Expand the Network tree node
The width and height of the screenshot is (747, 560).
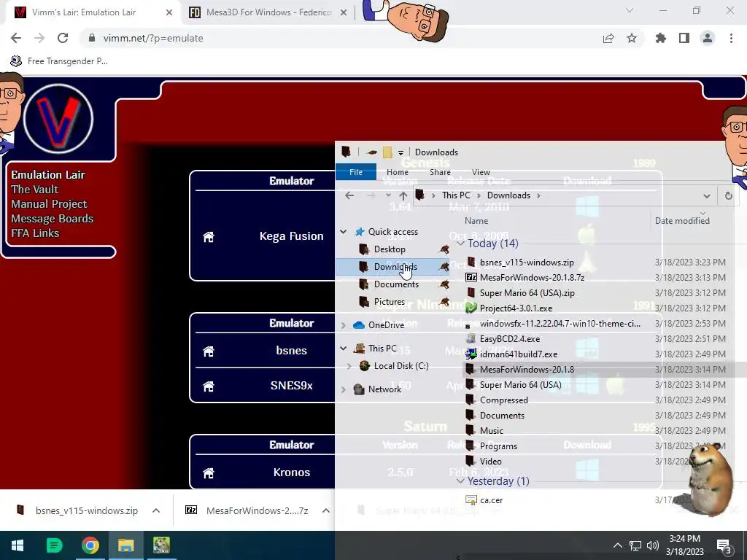coord(343,389)
